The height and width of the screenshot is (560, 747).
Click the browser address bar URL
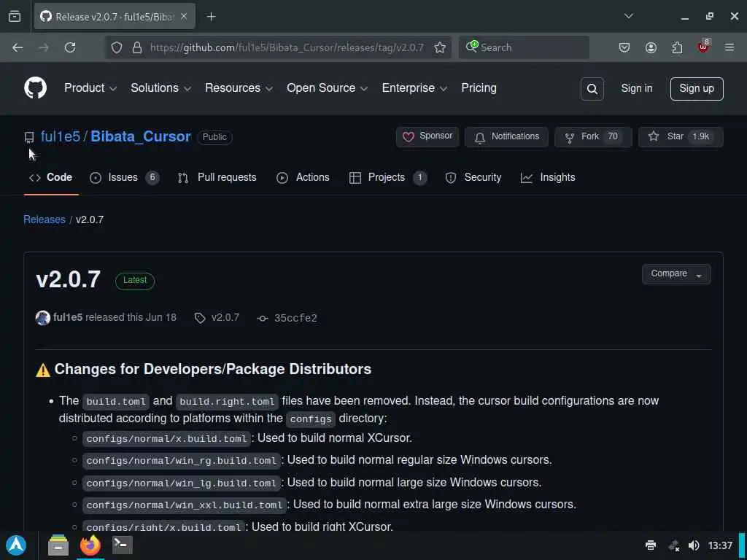pos(286,47)
